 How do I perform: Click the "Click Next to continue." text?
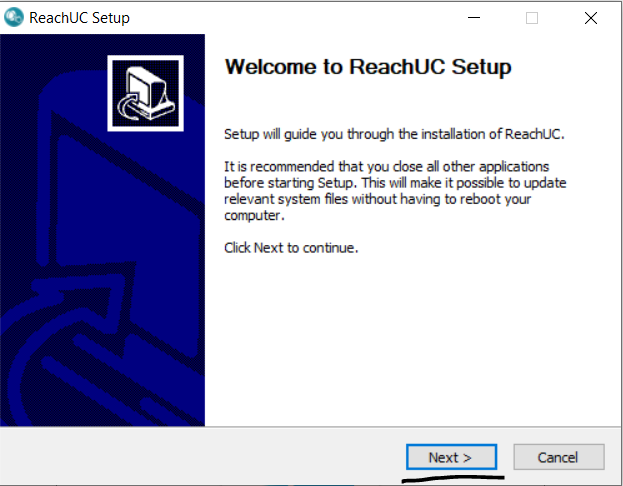[x=291, y=247]
